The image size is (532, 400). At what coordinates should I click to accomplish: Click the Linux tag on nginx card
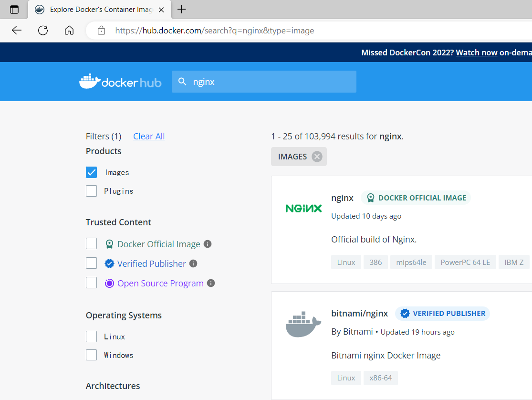(x=346, y=262)
